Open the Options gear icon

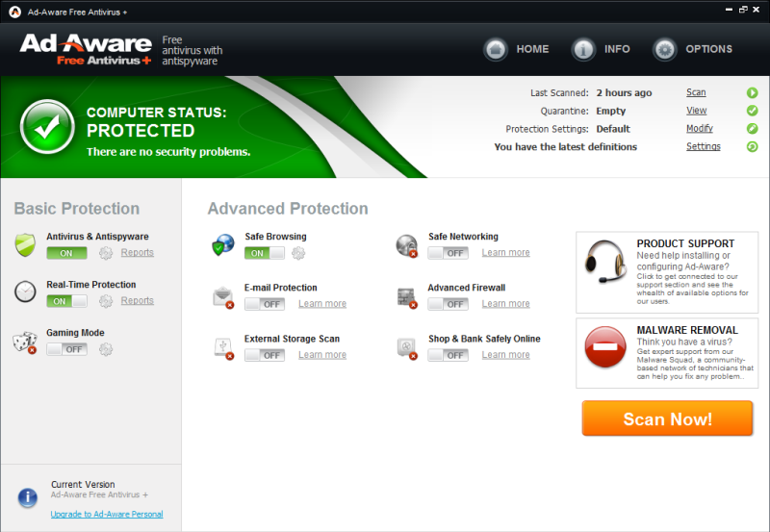(x=664, y=49)
